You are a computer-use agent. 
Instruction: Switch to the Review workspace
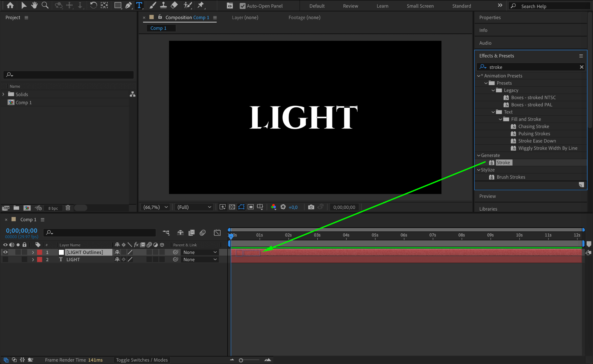350,6
